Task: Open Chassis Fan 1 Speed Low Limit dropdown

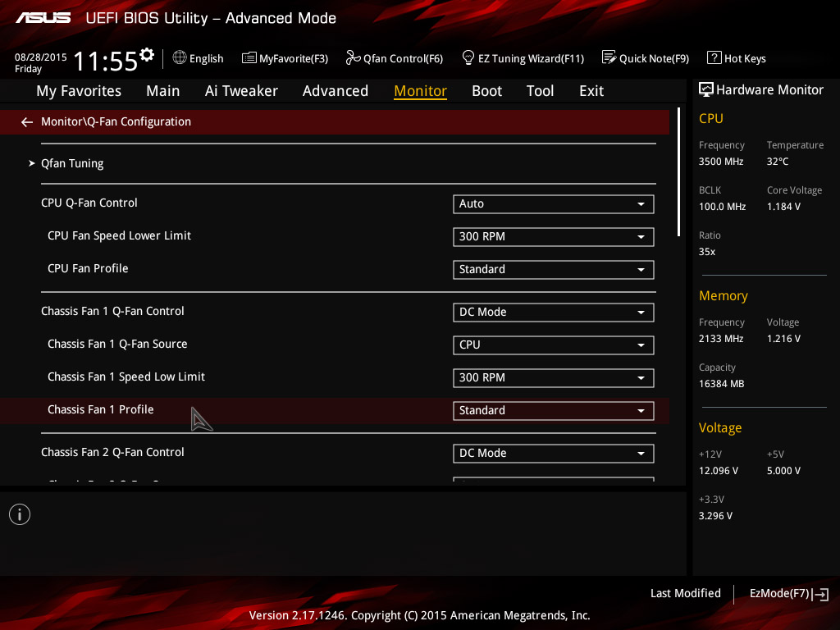Action: [554, 377]
